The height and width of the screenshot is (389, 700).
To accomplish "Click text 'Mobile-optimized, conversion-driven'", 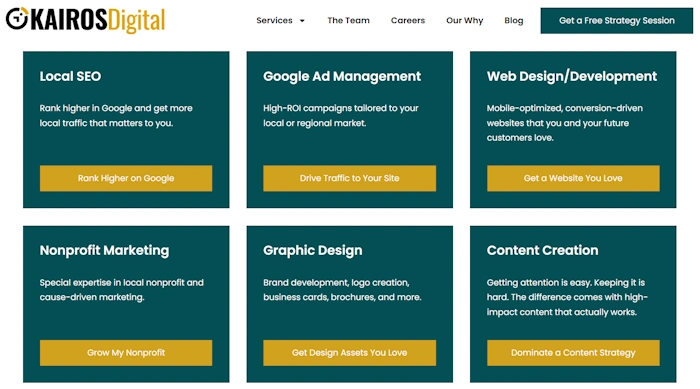I will tap(565, 108).
